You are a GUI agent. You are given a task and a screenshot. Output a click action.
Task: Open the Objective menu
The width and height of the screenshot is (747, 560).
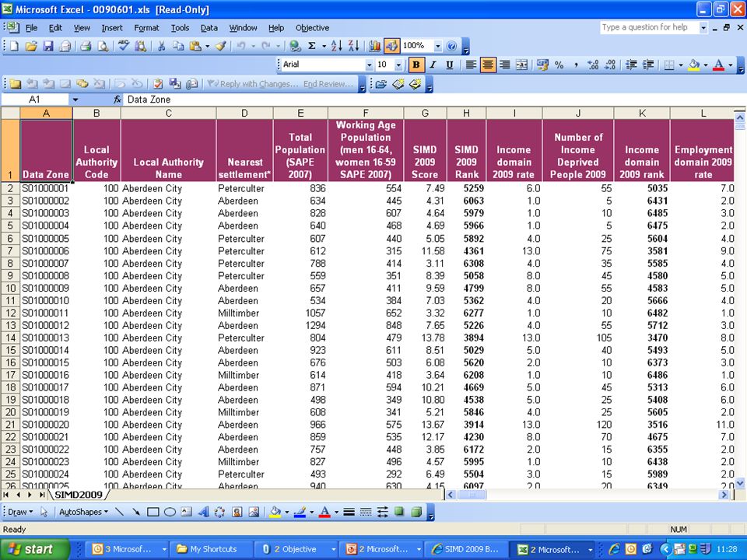(x=312, y=28)
